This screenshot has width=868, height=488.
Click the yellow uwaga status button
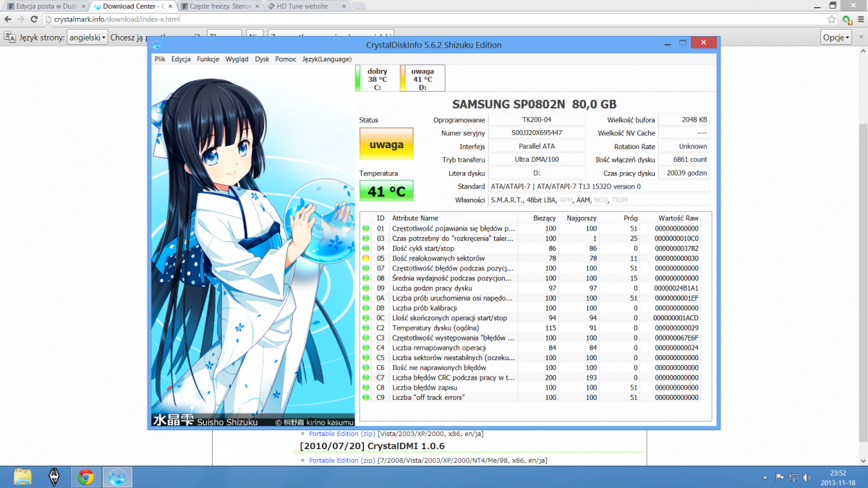[x=386, y=144]
